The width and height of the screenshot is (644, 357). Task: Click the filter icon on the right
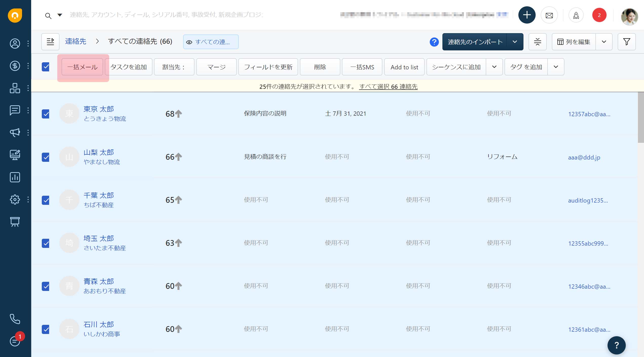[x=627, y=42]
